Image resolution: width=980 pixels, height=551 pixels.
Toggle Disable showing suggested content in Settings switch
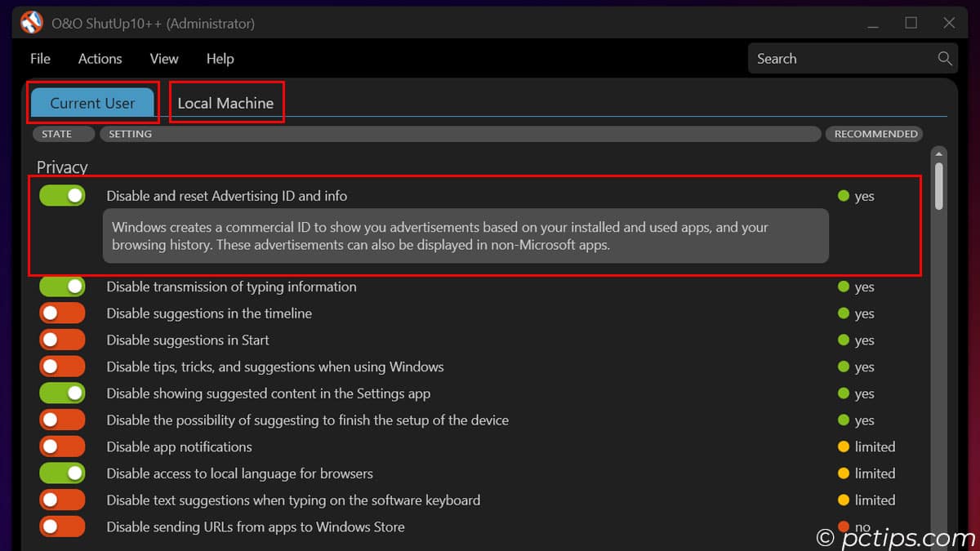62,393
